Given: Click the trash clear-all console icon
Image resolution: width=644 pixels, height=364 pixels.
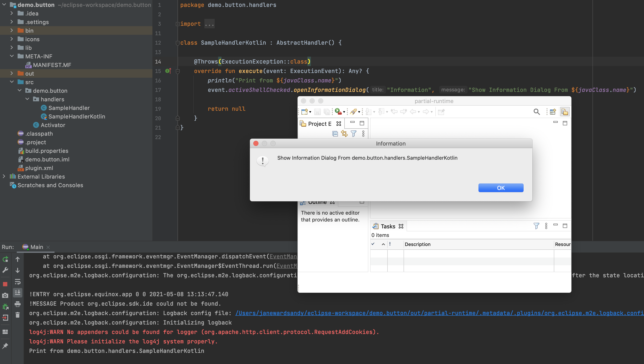Looking at the screenshot, I should click(x=18, y=315).
